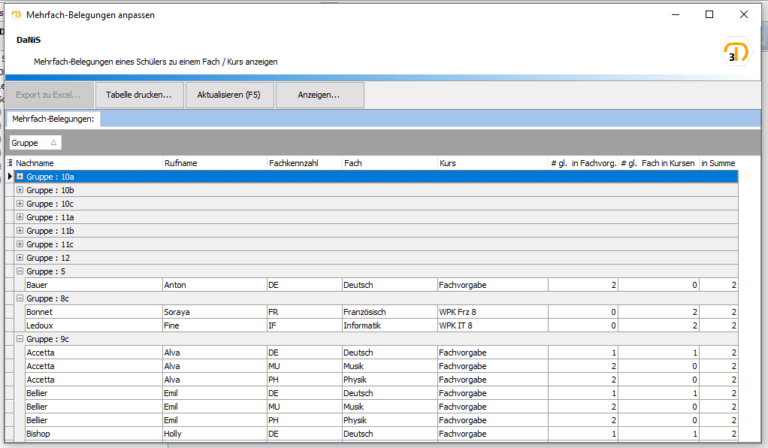
Task: Collapse the Gruppe : 8c group
Action: pyautogui.click(x=20, y=298)
